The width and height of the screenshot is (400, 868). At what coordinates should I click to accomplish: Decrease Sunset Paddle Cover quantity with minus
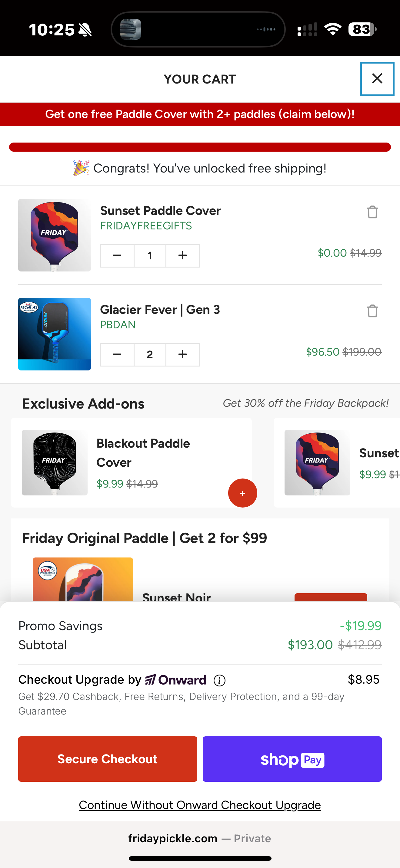(117, 256)
